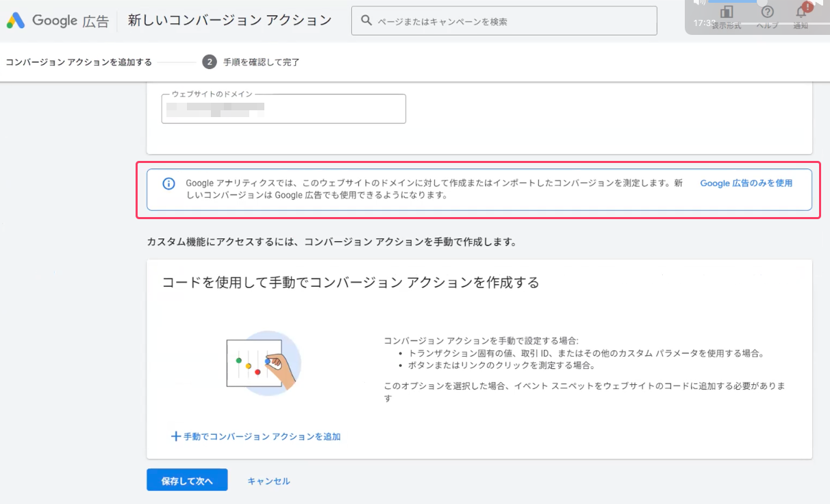Click the magnifier search icon
This screenshot has width=830, height=504.
[x=366, y=21]
